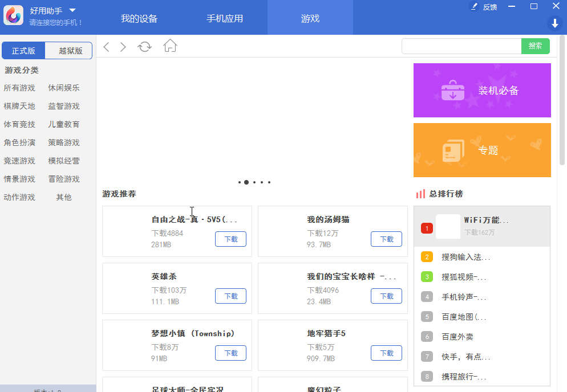Go back with the left arrow icon
The height and width of the screenshot is (392, 567).
point(106,47)
